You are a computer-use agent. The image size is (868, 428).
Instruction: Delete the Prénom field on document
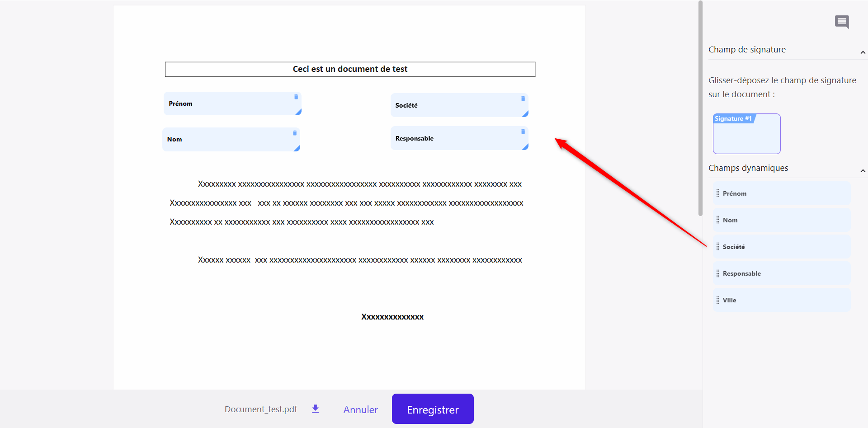click(296, 97)
